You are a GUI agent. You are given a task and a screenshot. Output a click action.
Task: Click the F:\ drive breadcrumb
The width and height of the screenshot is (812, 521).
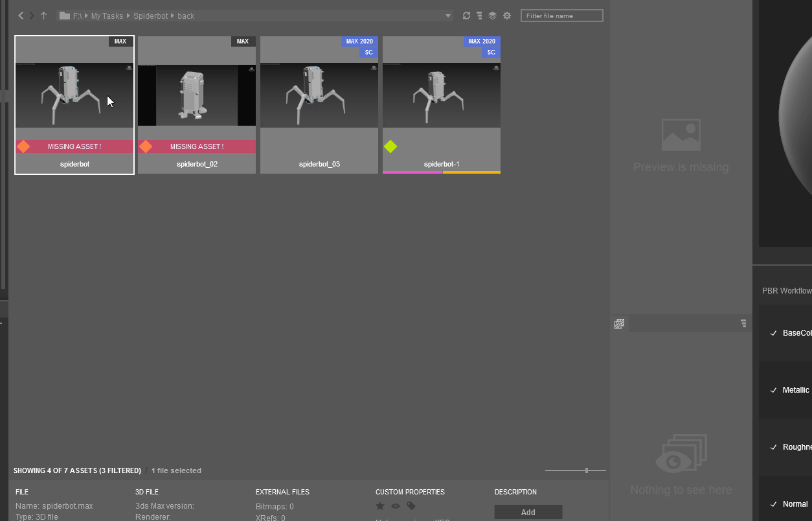(x=78, y=16)
